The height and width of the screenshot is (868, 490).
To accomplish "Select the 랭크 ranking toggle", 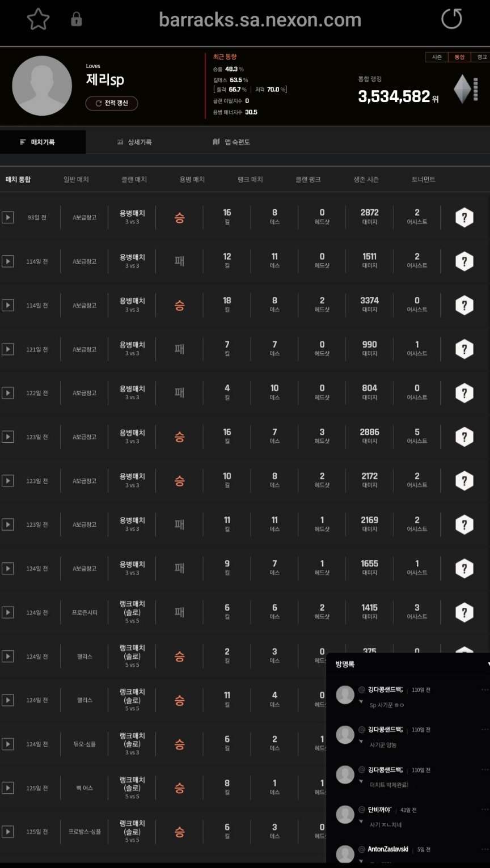I will coord(481,57).
